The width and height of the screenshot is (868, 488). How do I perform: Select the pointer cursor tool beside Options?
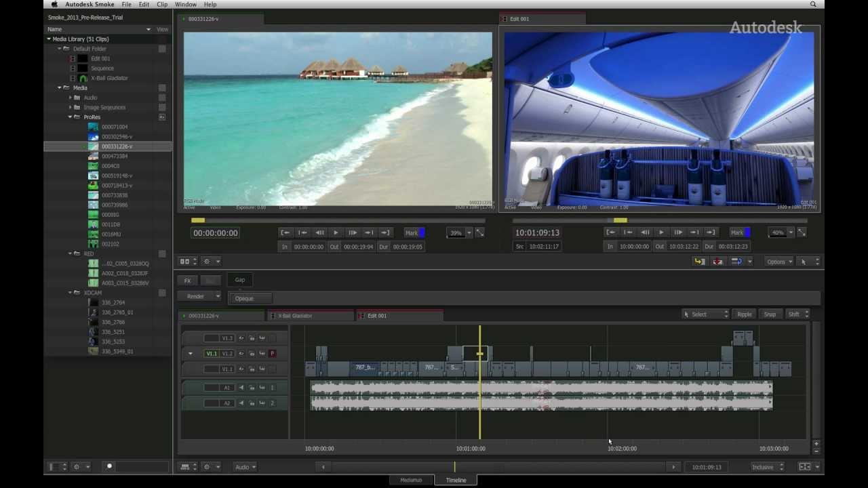pyautogui.click(x=804, y=262)
